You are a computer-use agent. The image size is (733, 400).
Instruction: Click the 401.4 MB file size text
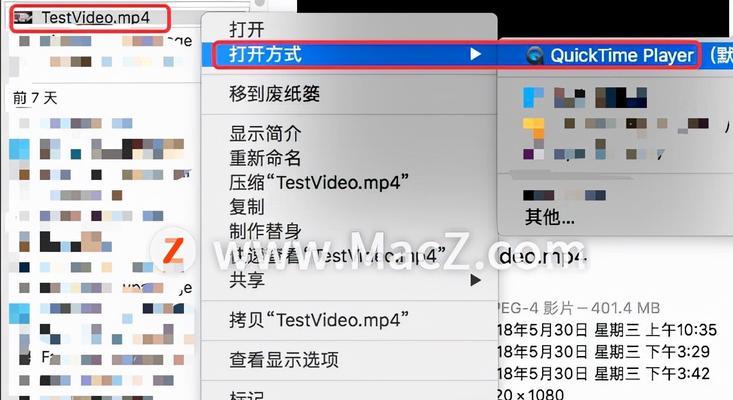click(x=625, y=308)
